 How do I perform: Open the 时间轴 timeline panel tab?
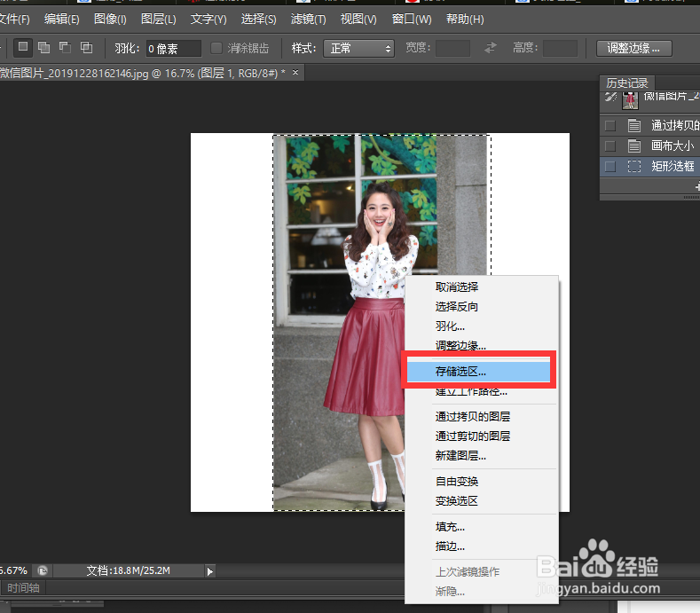[24, 588]
